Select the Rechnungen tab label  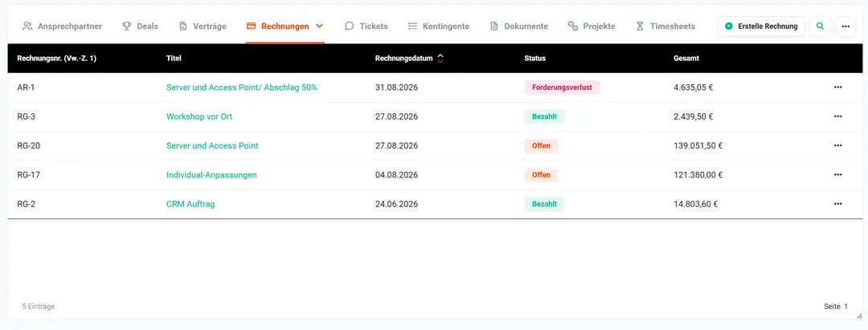[285, 26]
